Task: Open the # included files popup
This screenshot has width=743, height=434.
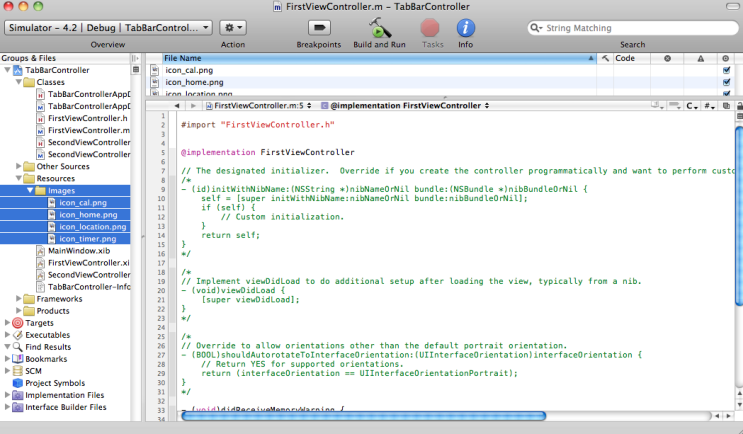Action: (x=709, y=106)
